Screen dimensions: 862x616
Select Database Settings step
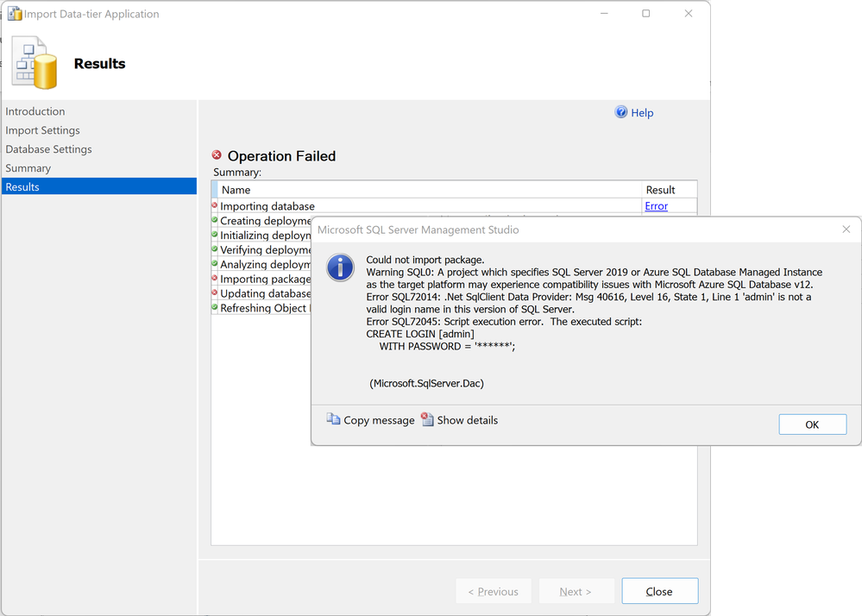pyautogui.click(x=48, y=149)
